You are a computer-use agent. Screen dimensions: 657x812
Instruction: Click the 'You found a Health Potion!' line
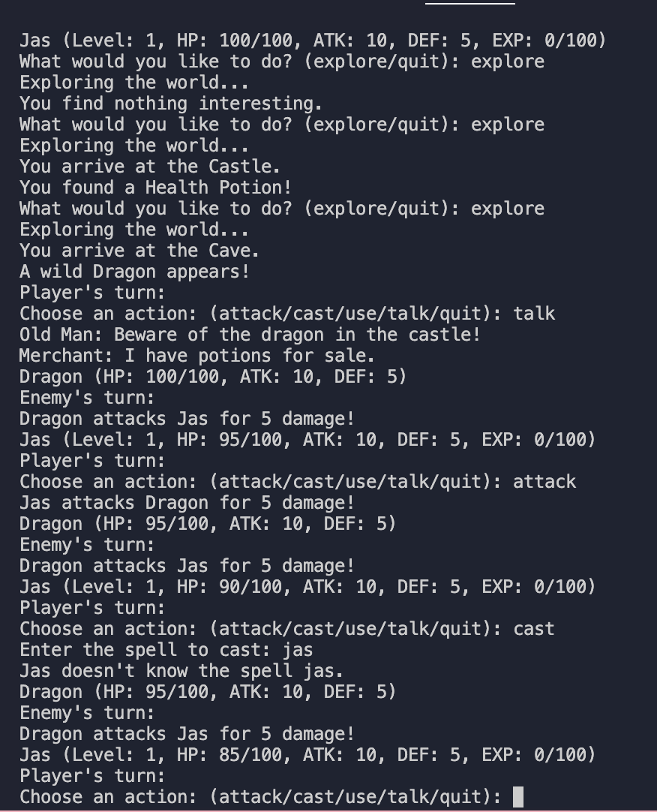155,188
